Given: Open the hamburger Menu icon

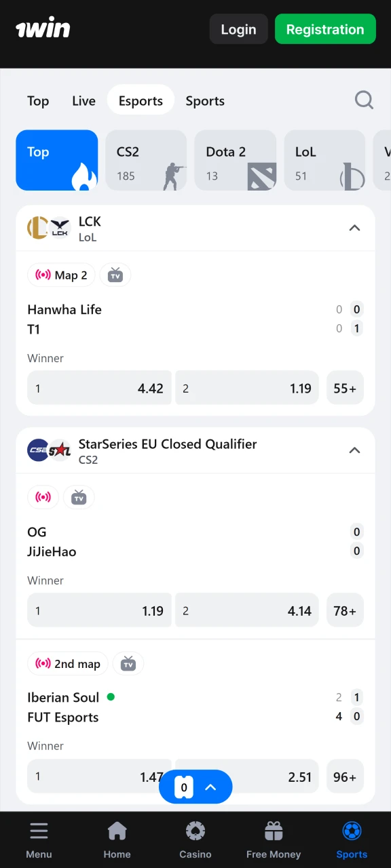Looking at the screenshot, I should [x=39, y=840].
